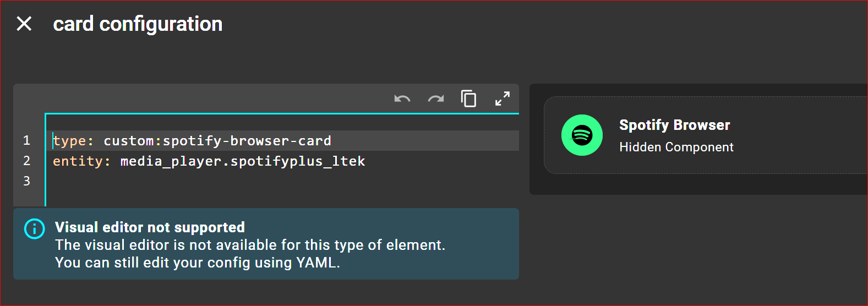Viewport: 868px width, 306px height.
Task: Copy the YAML config to clipboard
Action: pyautogui.click(x=468, y=99)
